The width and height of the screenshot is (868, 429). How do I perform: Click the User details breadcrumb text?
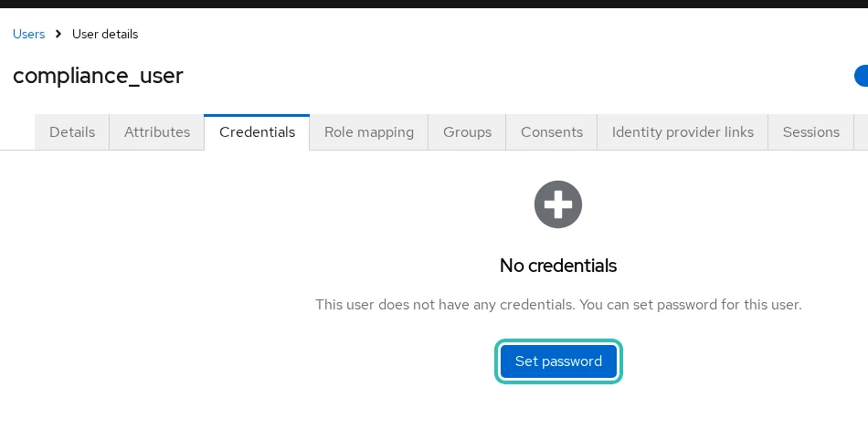pos(105,35)
